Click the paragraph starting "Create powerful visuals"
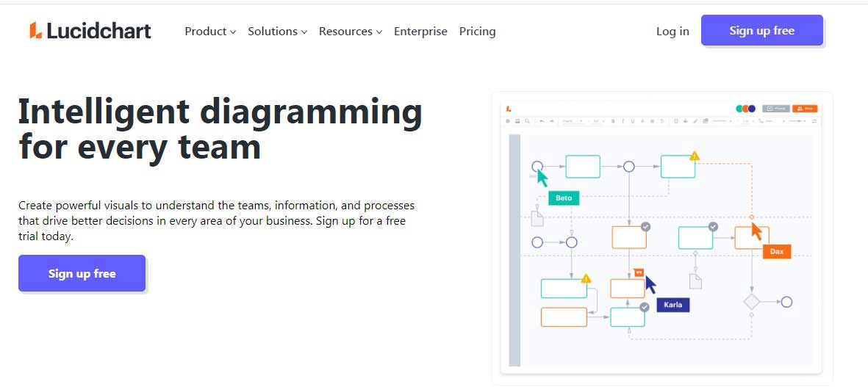Image resolution: width=868 pixels, height=387 pixels. click(x=216, y=221)
